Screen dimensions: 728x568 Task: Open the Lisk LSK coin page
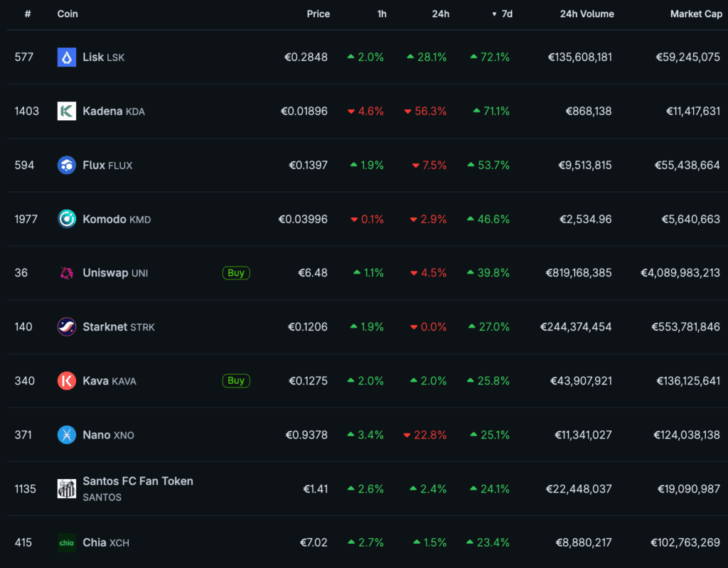93,57
